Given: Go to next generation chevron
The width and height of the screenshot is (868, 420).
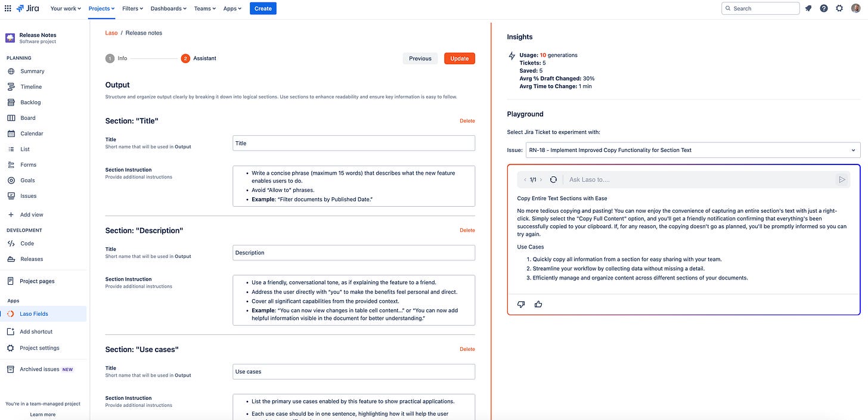Looking at the screenshot, I should click(x=541, y=179).
